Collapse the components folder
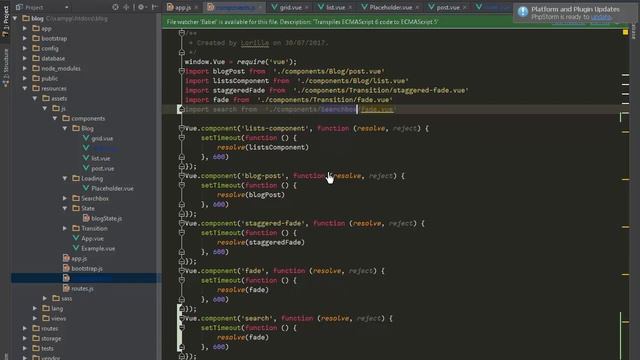Screen dimensions: 640x360 point(55,118)
